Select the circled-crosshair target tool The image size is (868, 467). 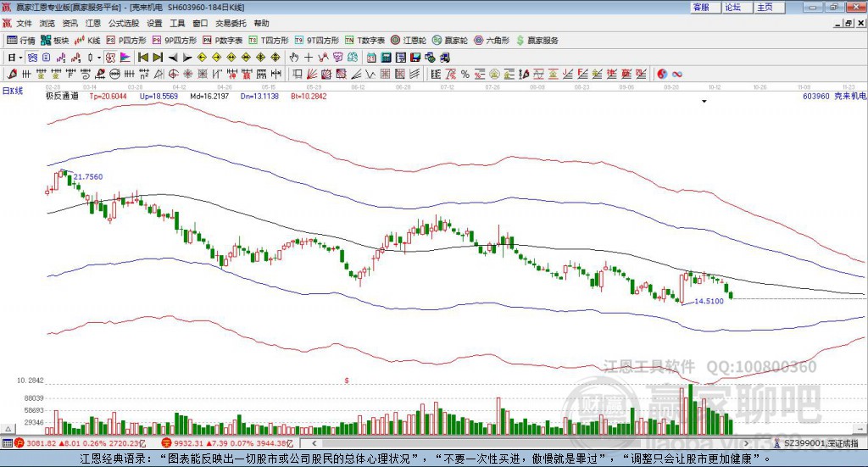[173, 74]
